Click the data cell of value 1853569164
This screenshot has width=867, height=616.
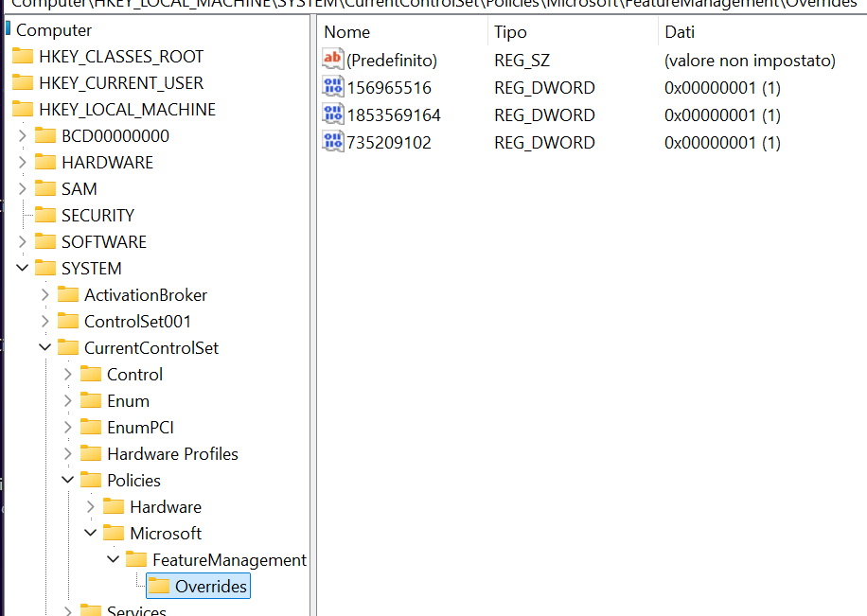722,115
